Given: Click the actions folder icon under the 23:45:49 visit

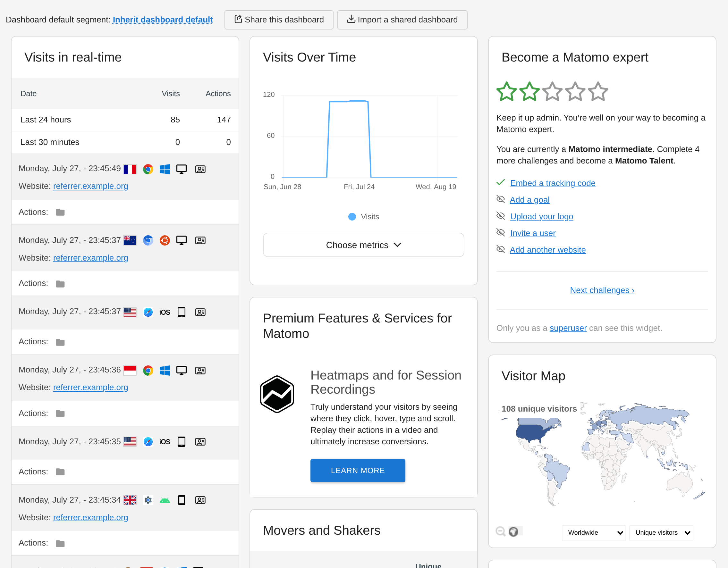Looking at the screenshot, I should click(60, 212).
